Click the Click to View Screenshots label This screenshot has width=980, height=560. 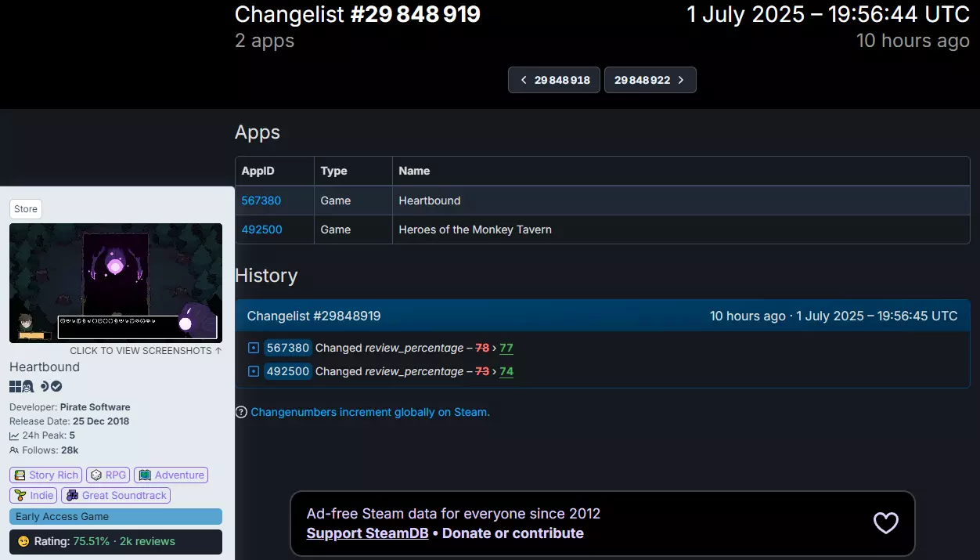click(146, 351)
